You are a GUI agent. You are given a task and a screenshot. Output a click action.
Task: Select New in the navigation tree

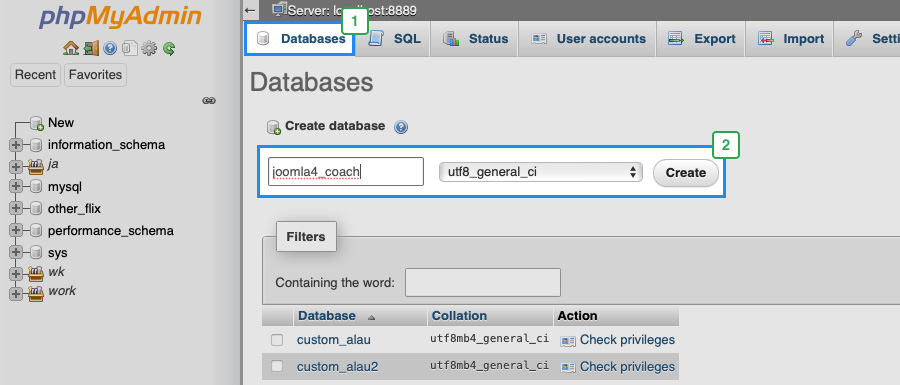61,123
